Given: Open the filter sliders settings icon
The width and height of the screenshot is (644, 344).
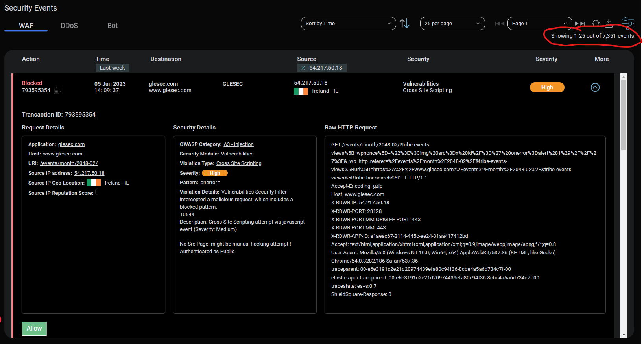Looking at the screenshot, I should point(627,23).
